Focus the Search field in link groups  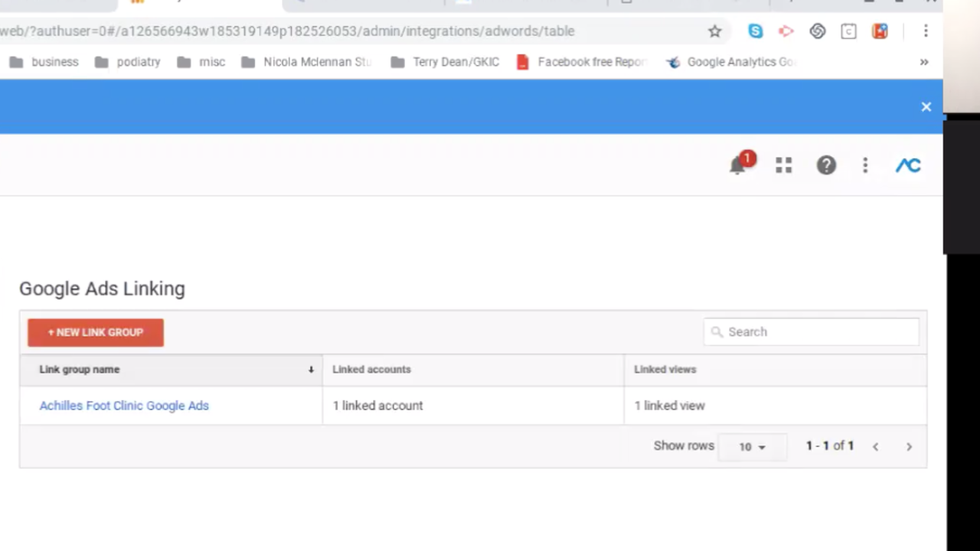pyautogui.click(x=812, y=332)
